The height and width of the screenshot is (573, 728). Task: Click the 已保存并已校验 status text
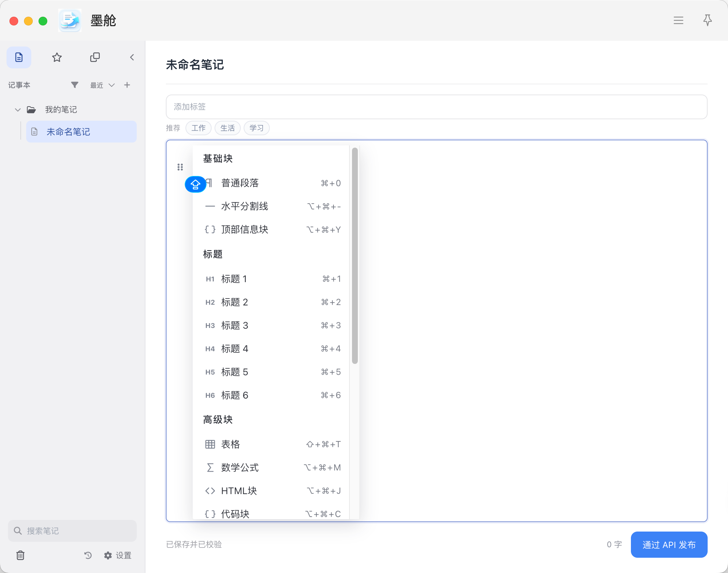pos(194,544)
